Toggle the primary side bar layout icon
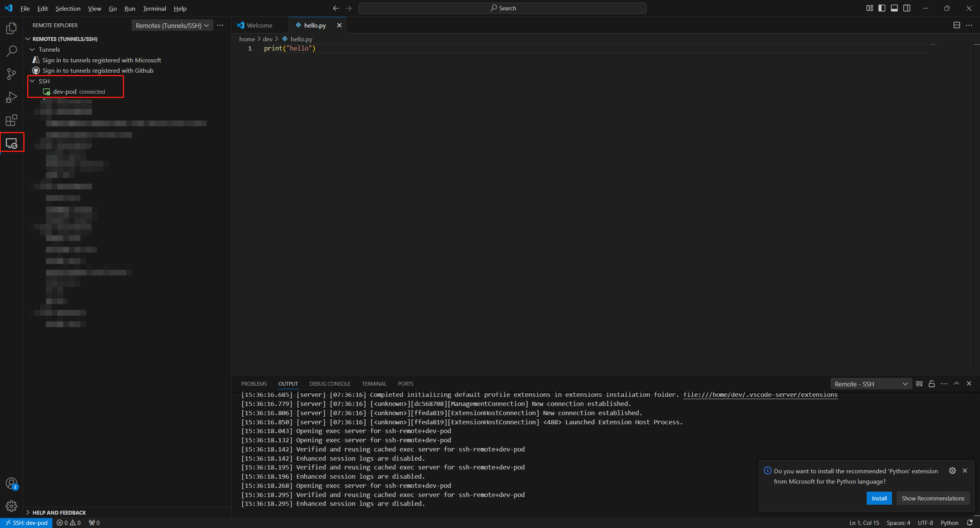Screen dimensions: 980x528 (882, 8)
